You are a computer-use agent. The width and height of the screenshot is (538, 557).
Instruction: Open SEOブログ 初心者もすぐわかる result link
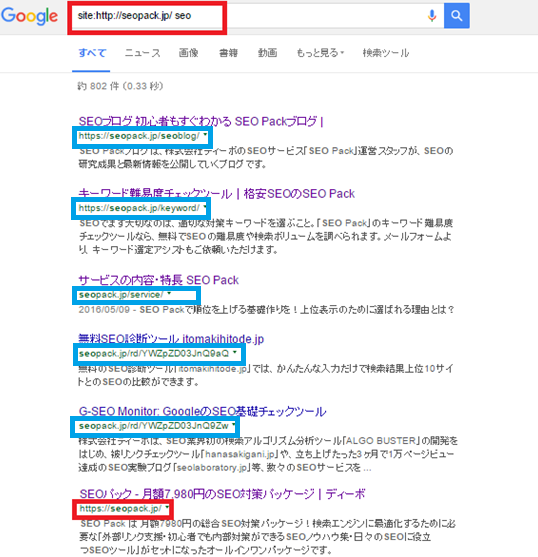201,121
